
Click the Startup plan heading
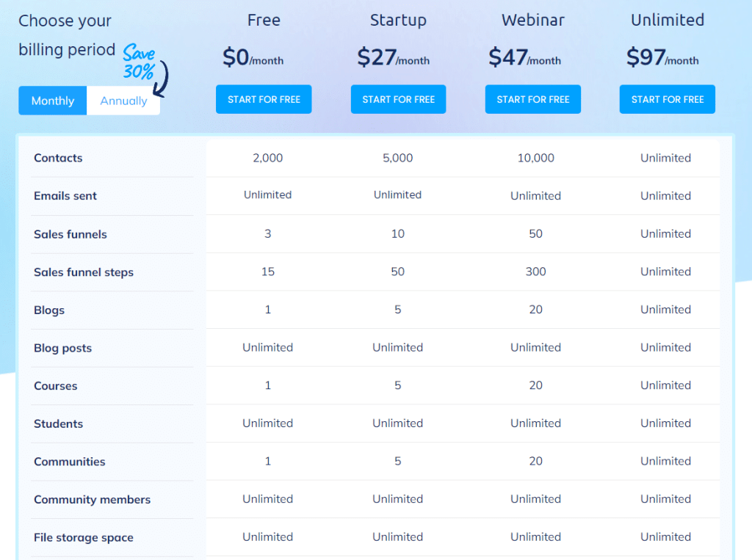point(398,20)
